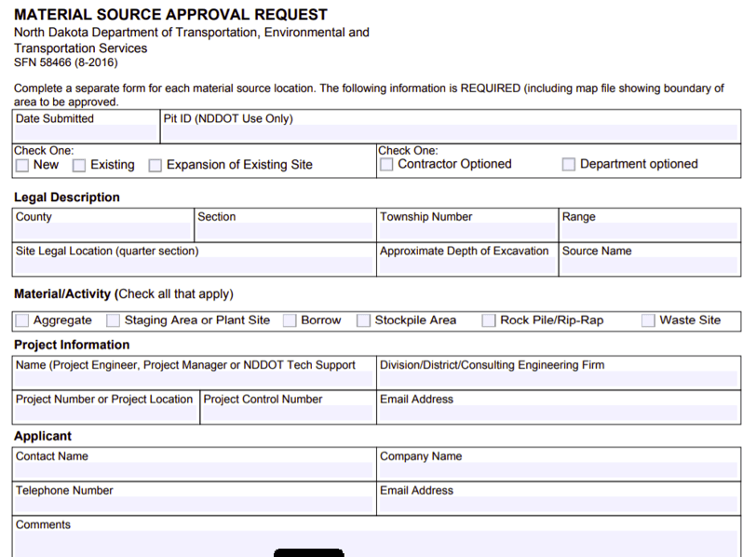Select the Source Name field
756x557 pixels.
(x=650, y=265)
